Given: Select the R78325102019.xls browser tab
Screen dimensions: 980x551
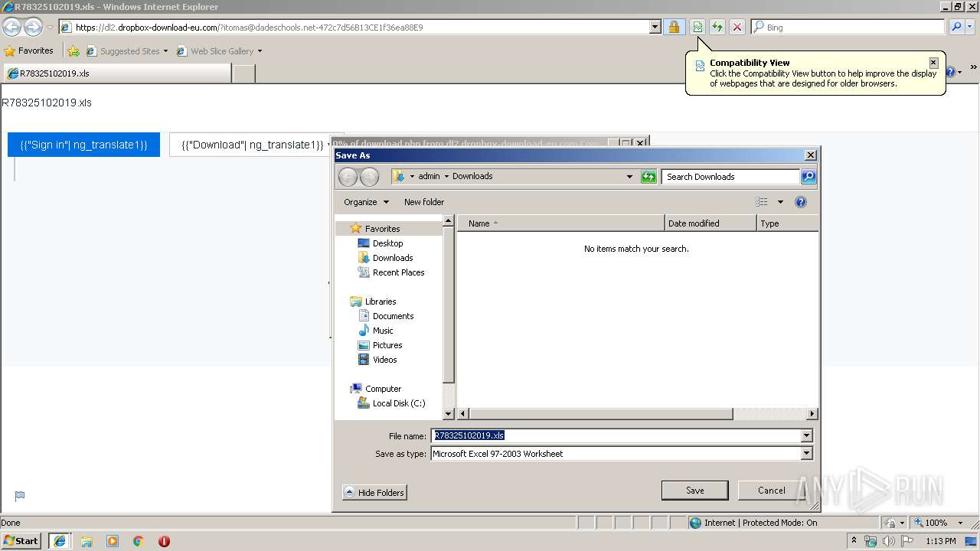Looking at the screenshot, I should pos(116,73).
